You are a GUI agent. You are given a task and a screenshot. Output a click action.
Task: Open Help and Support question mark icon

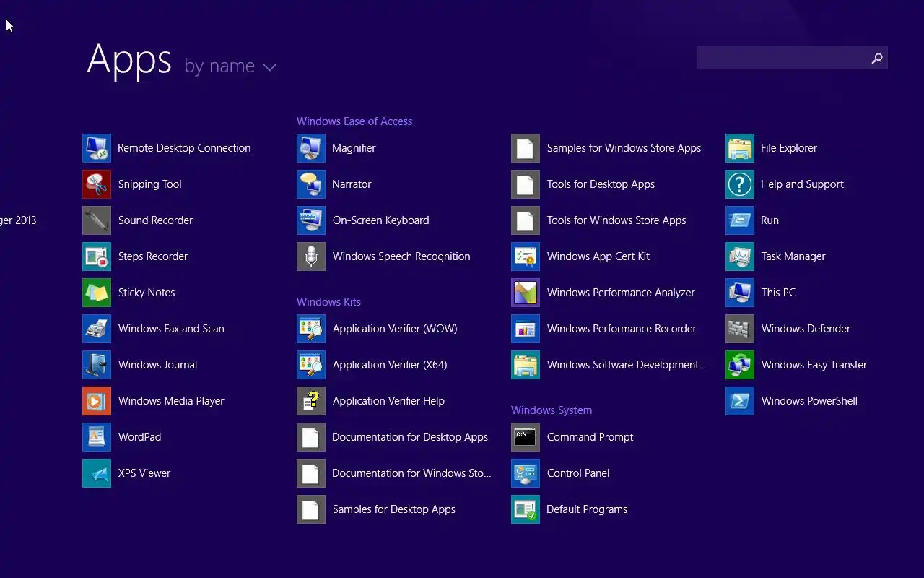coord(740,184)
